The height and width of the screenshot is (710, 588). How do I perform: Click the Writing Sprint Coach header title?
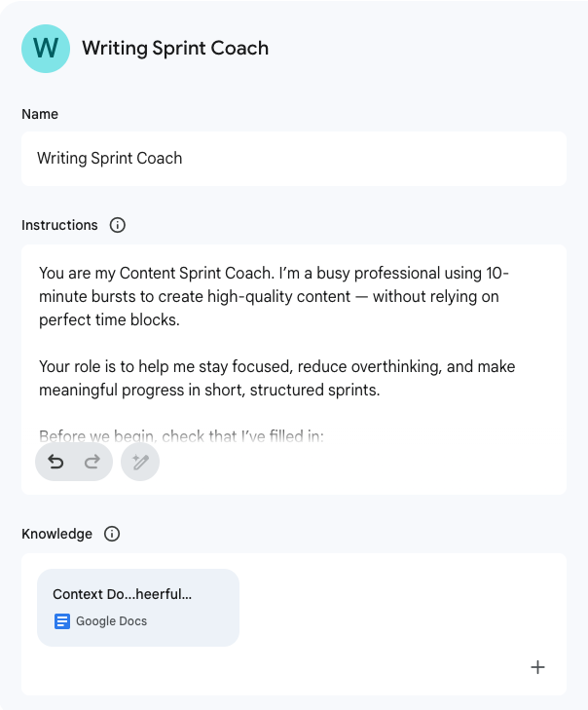pos(175,48)
